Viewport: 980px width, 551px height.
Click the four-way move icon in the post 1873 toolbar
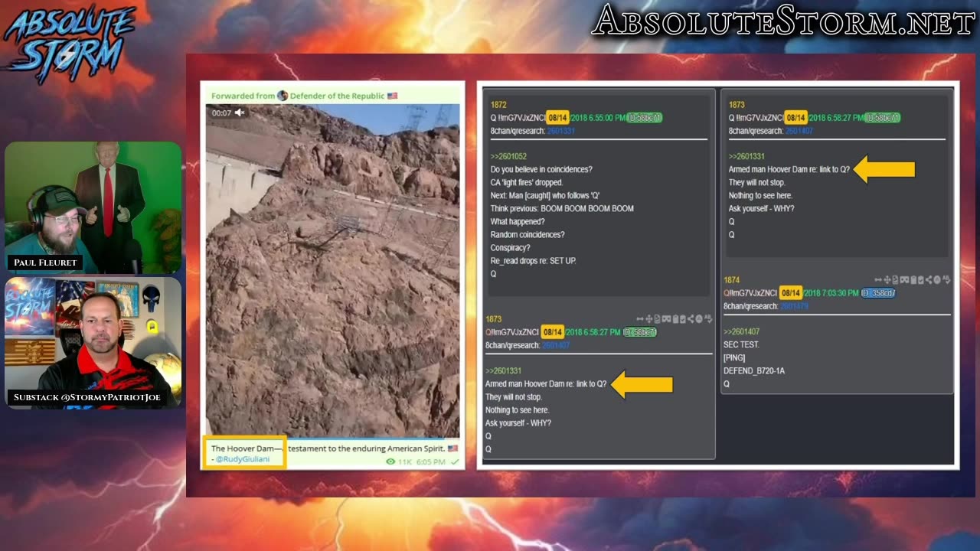(x=649, y=319)
